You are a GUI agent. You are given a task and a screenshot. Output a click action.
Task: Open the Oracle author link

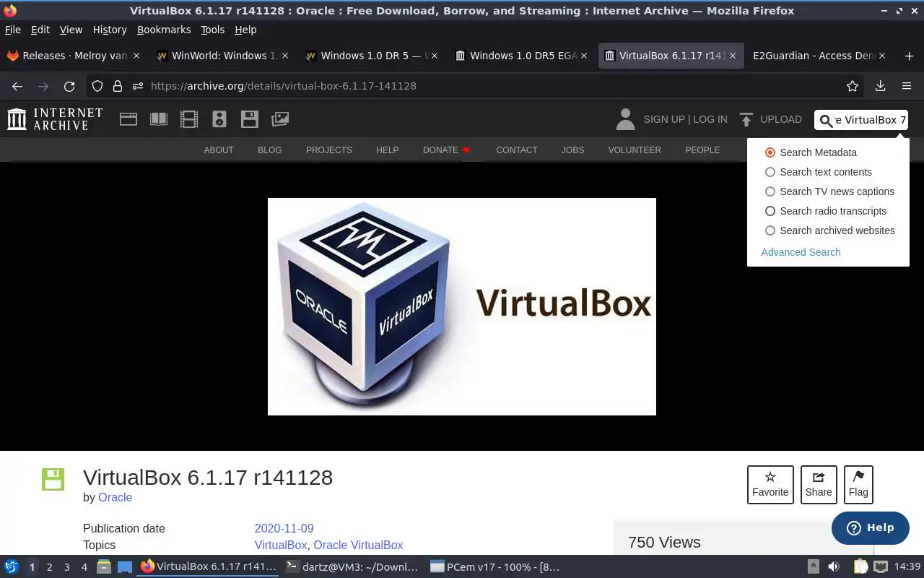[x=115, y=497]
